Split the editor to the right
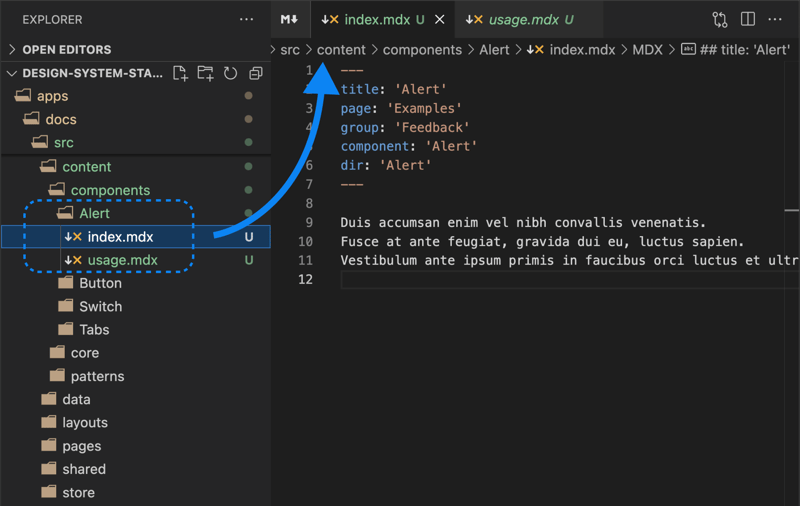 point(748,19)
